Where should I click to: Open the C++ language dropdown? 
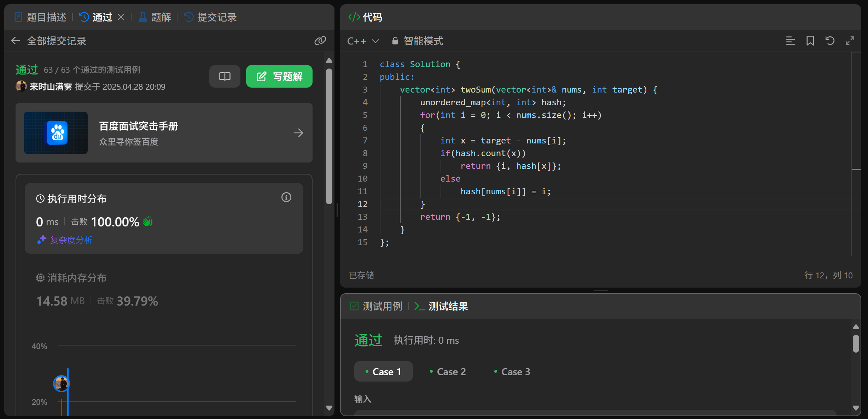(363, 41)
